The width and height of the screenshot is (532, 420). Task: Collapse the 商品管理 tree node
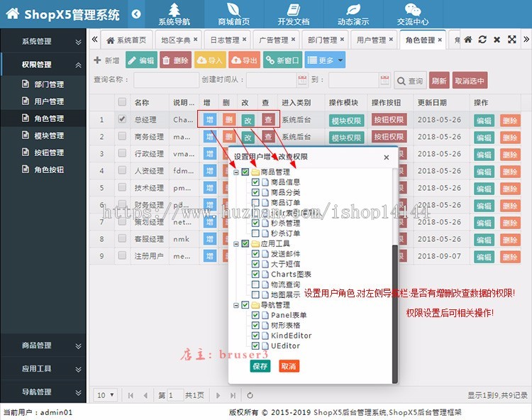(x=236, y=172)
